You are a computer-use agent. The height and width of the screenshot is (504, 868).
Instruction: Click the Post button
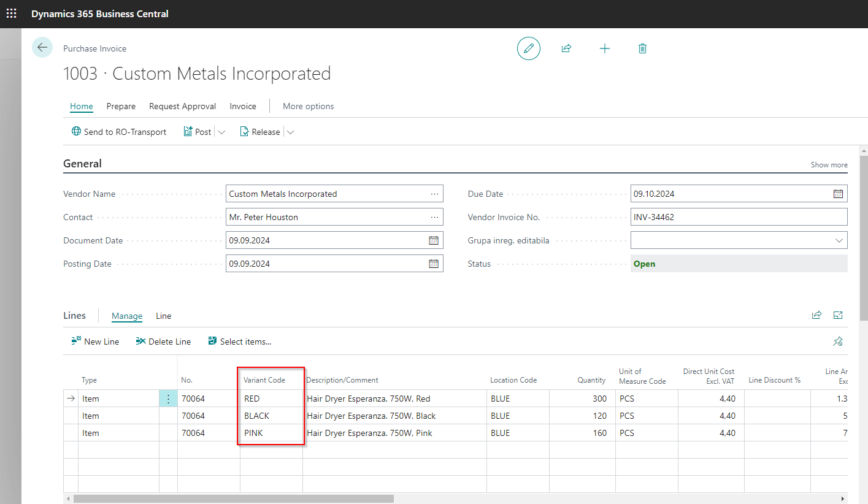(198, 132)
